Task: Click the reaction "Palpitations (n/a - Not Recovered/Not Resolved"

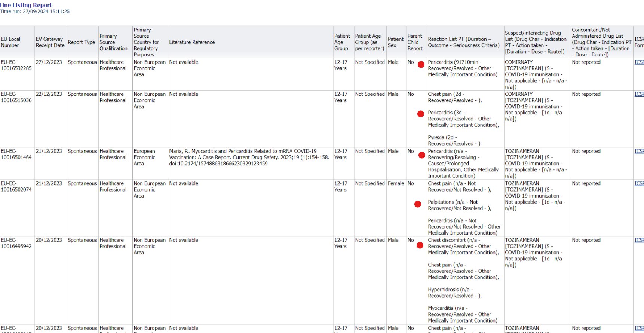Action: 460,205
